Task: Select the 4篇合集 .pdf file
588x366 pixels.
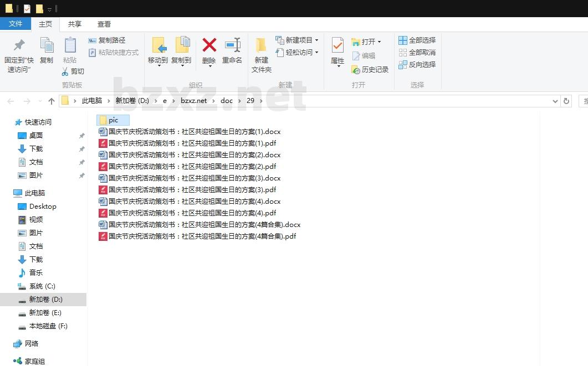Action: [x=202, y=236]
